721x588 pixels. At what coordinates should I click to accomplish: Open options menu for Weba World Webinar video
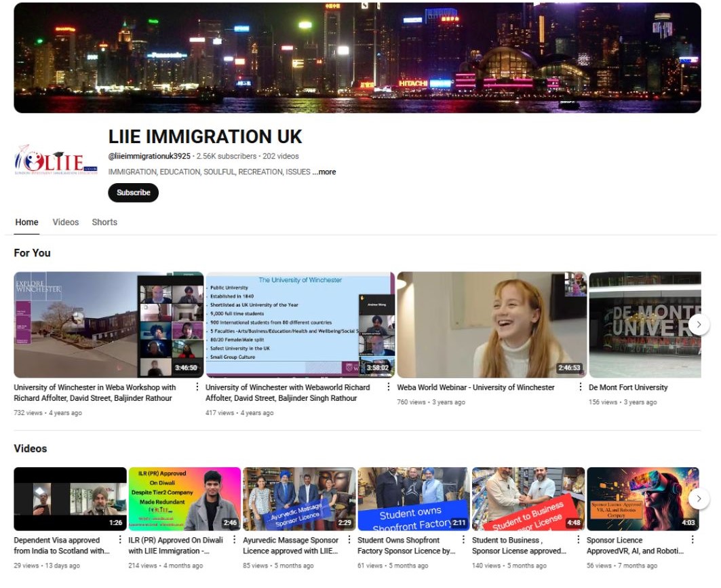(x=581, y=387)
